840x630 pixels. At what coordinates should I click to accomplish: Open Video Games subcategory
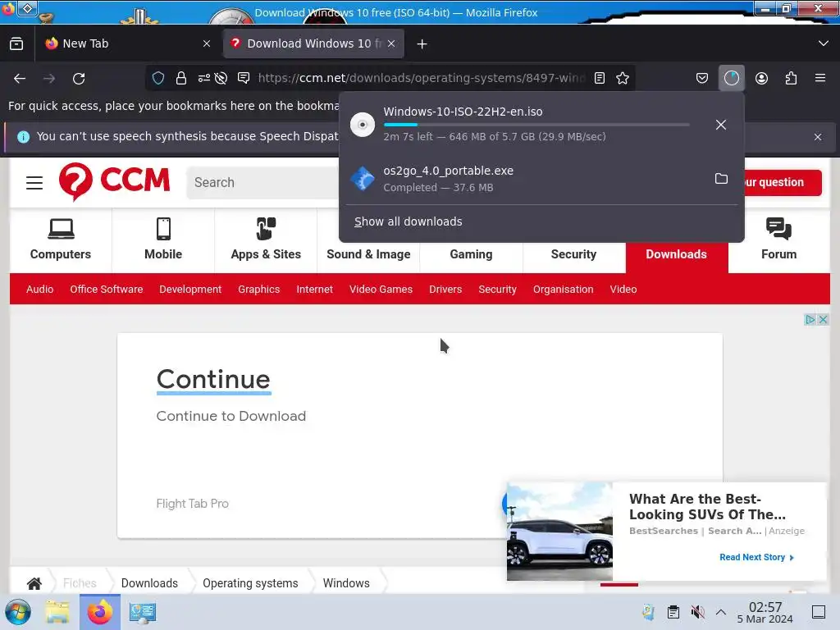pyautogui.click(x=381, y=290)
